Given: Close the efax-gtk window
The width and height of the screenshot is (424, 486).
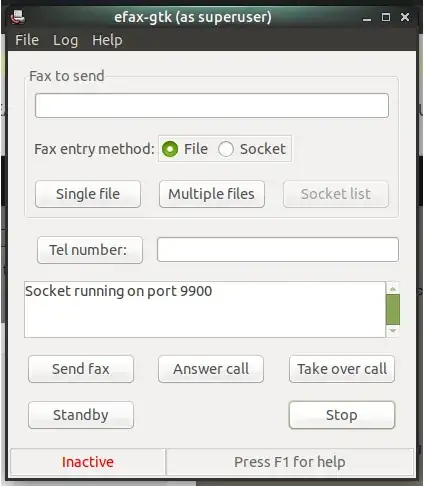Looking at the screenshot, I should (405, 17).
